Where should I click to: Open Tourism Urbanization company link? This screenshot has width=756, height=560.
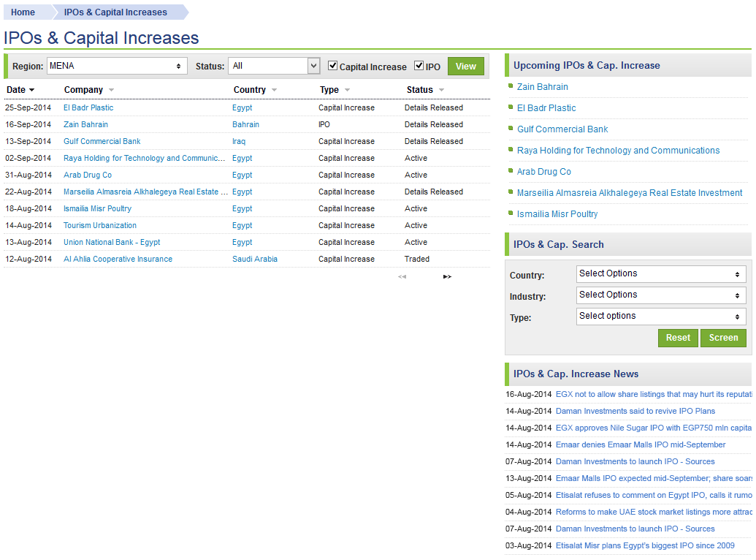pos(100,225)
